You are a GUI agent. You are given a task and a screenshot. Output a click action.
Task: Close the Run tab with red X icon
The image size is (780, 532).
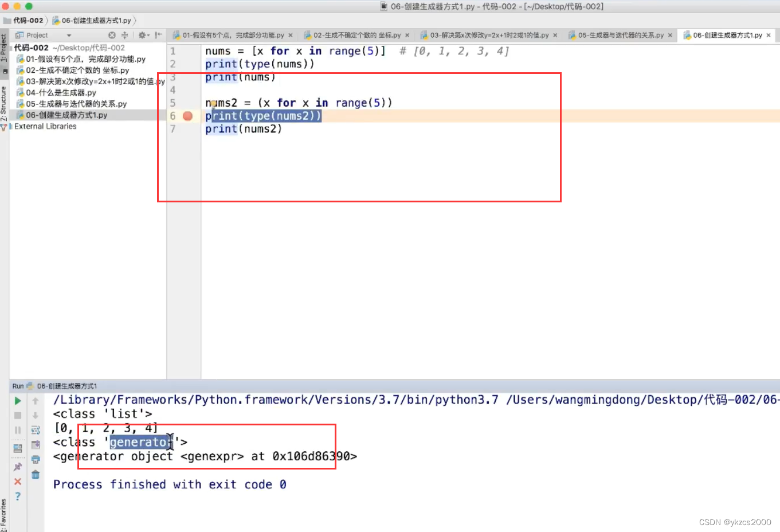tap(18, 482)
